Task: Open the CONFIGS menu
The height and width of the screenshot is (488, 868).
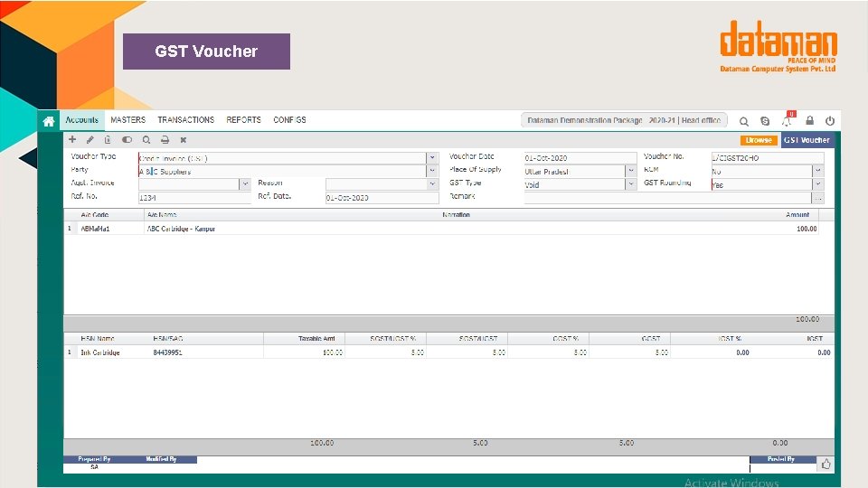Action: point(289,120)
